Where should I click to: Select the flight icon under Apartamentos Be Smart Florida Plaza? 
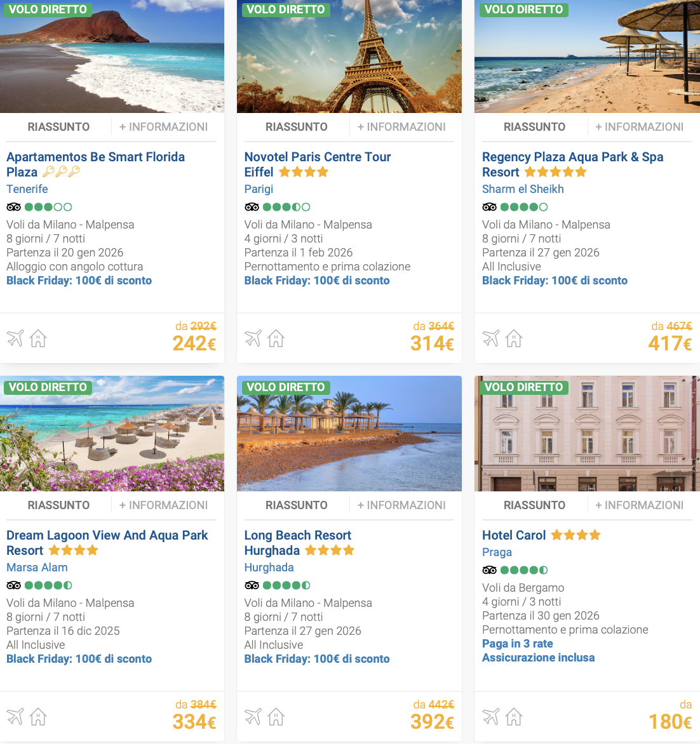[x=16, y=338]
